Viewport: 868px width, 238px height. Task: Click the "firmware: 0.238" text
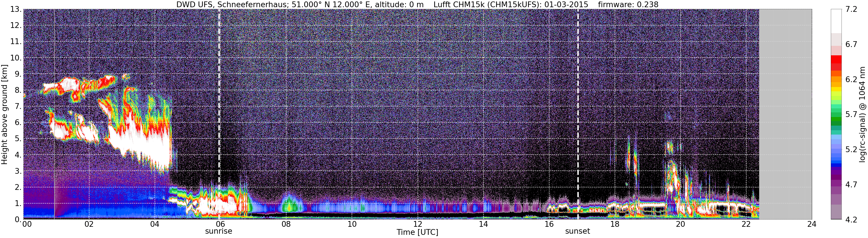coord(628,4)
